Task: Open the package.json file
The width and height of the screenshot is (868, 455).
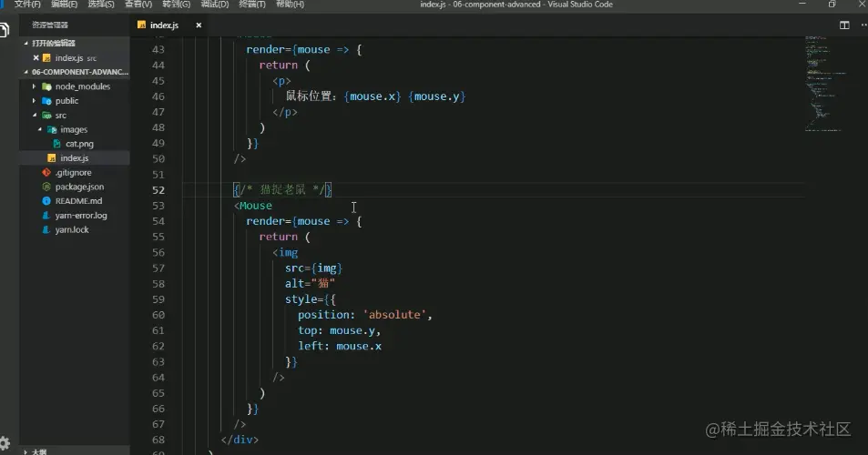Action: [x=76, y=187]
